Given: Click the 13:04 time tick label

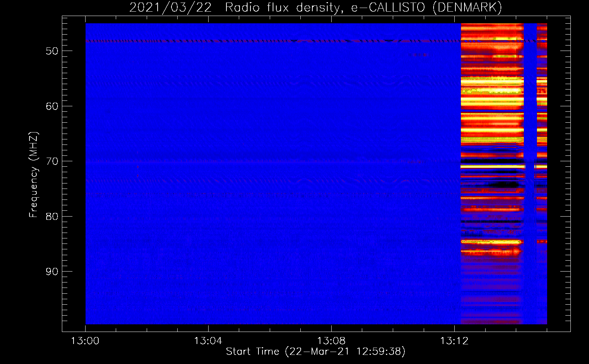Looking at the screenshot, I should point(208,341).
